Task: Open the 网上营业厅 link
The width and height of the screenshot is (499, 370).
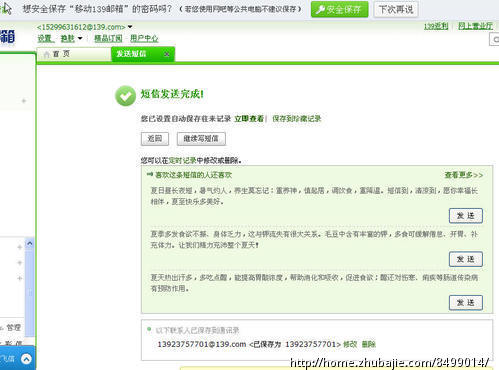Action: pyautogui.click(x=475, y=26)
